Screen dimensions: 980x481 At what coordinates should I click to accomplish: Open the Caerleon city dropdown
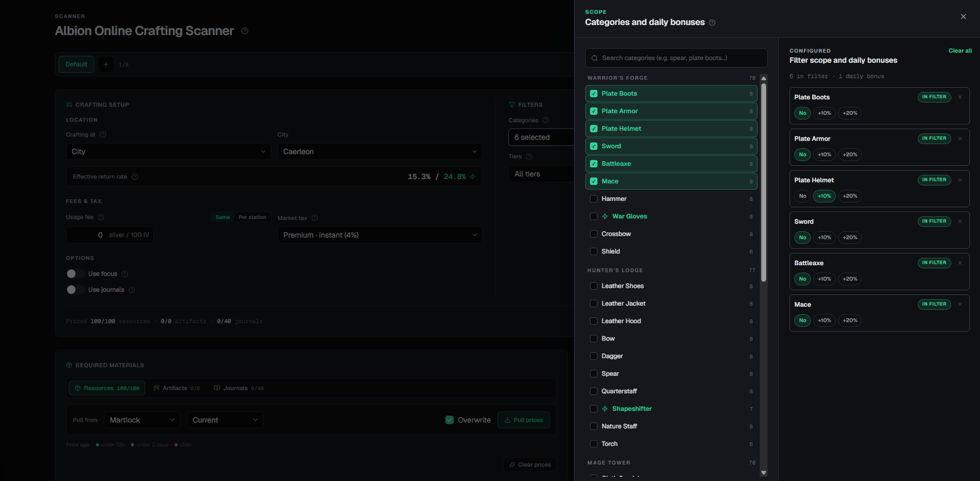tap(380, 151)
